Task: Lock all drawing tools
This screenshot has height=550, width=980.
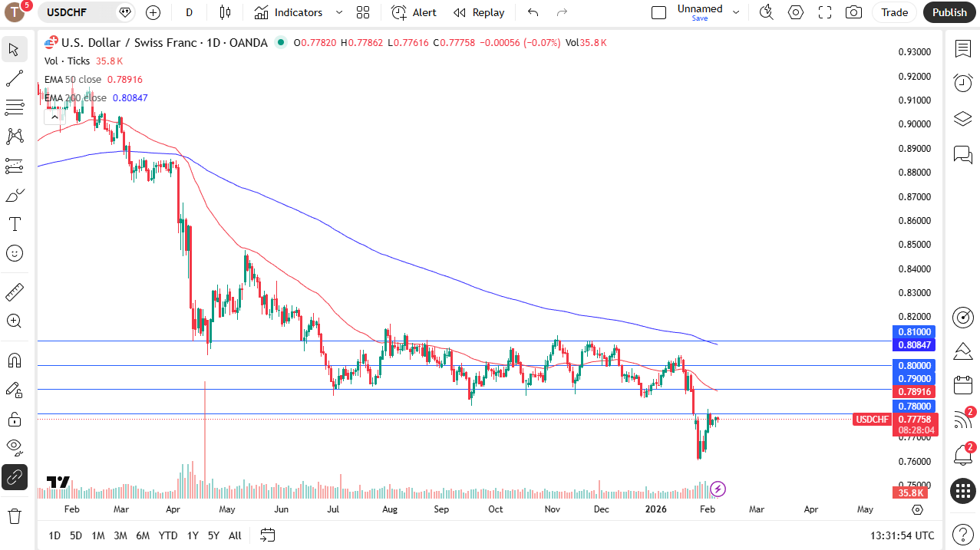Action: pyautogui.click(x=14, y=419)
